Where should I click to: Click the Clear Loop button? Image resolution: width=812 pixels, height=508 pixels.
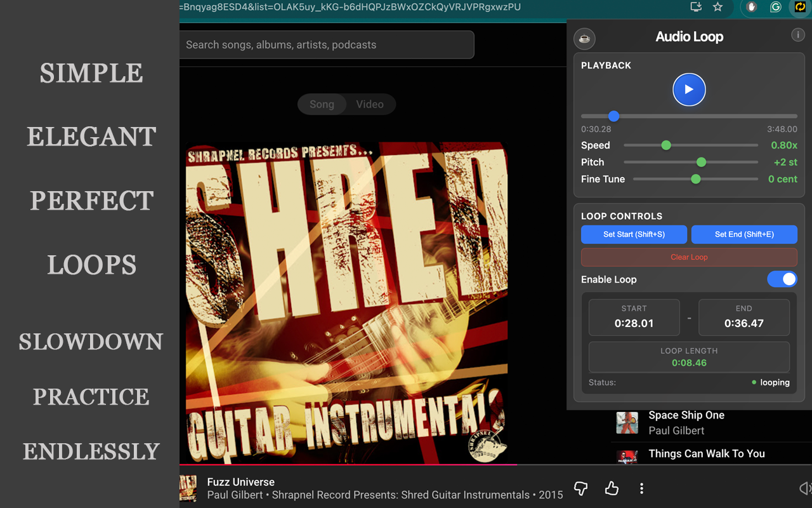click(689, 257)
